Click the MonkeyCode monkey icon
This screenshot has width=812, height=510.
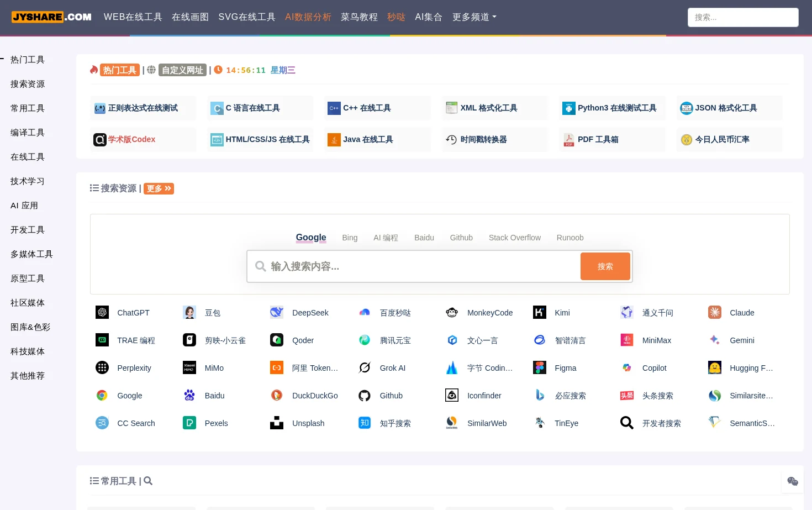pyautogui.click(x=452, y=313)
